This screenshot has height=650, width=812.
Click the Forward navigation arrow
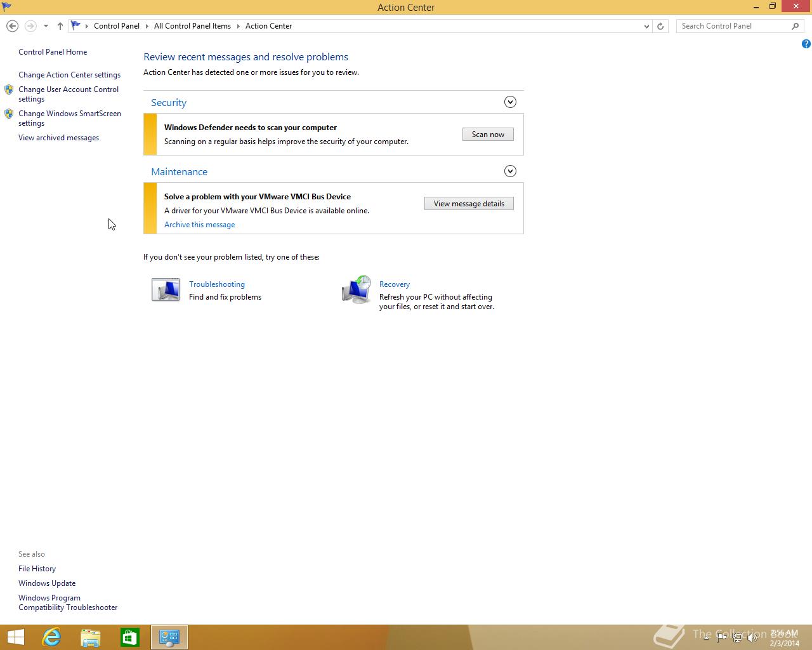coord(30,26)
